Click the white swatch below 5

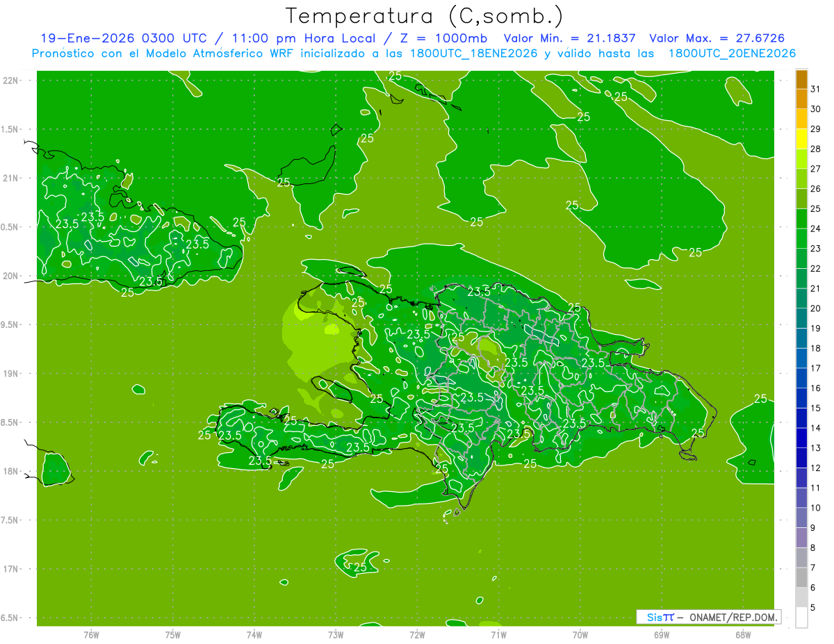coord(802,618)
